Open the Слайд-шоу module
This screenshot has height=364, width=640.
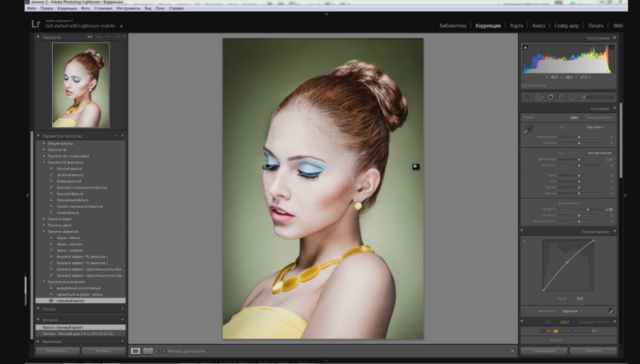(566, 26)
